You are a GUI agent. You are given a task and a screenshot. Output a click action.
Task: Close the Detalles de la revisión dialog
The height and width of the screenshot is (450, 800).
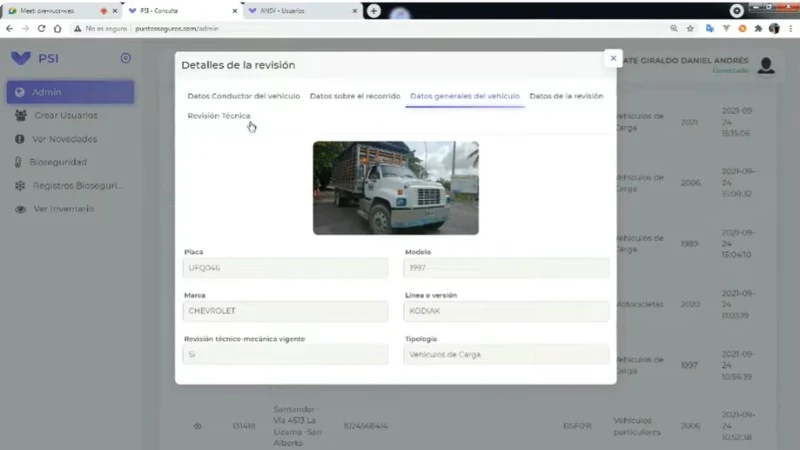(x=613, y=58)
